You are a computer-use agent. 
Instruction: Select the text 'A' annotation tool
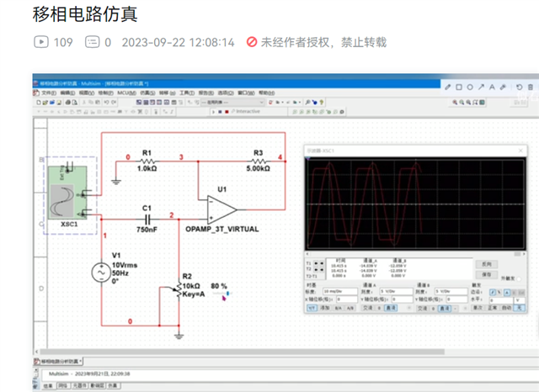point(492,87)
